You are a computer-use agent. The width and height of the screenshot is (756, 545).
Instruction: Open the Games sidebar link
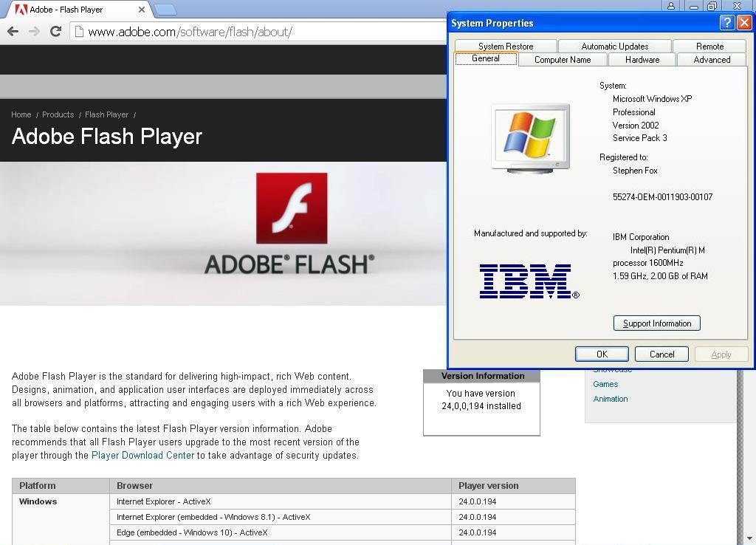(x=605, y=384)
